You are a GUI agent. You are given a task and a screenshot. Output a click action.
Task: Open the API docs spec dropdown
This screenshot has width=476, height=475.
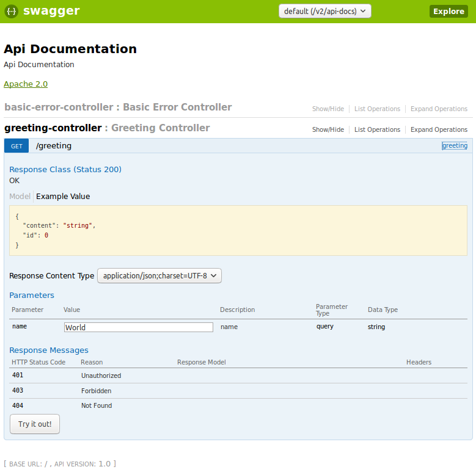click(x=324, y=11)
